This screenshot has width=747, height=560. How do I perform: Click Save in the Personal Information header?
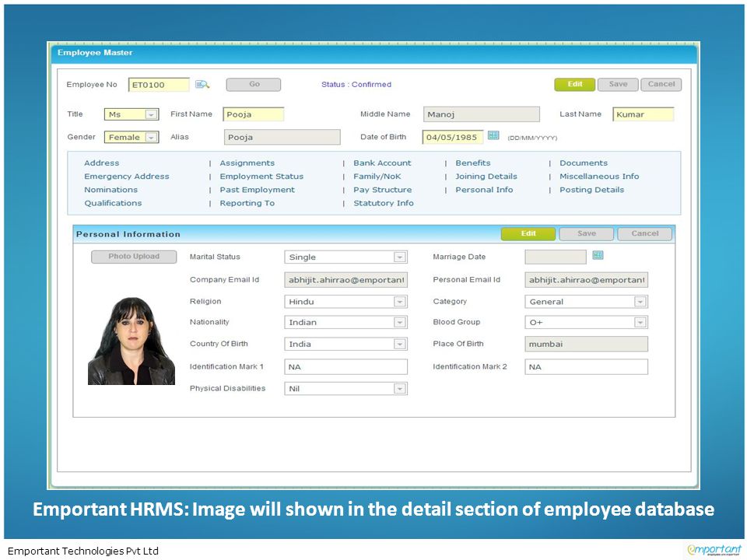pos(587,234)
